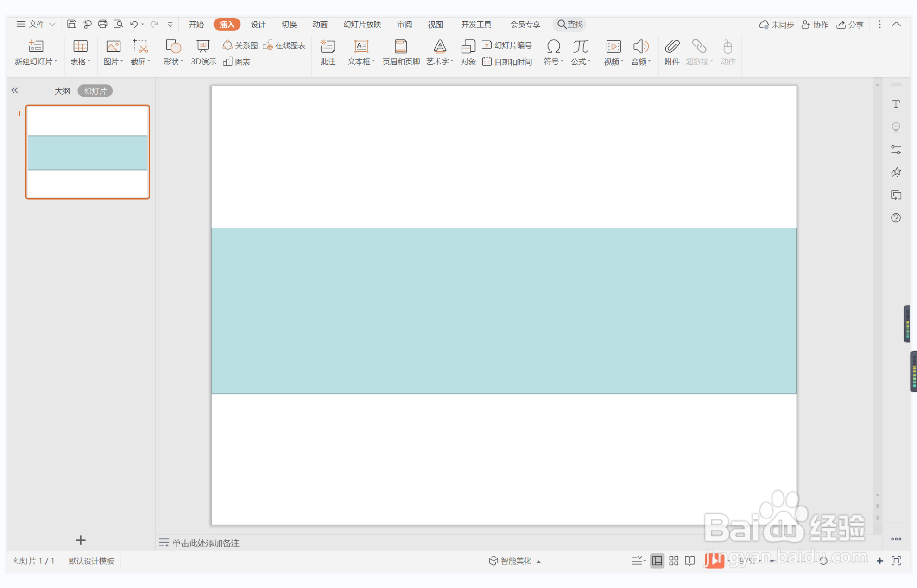Open the 艺术字 word art tool
Image resolution: width=917 pixels, height=588 pixels.
pos(439,47)
